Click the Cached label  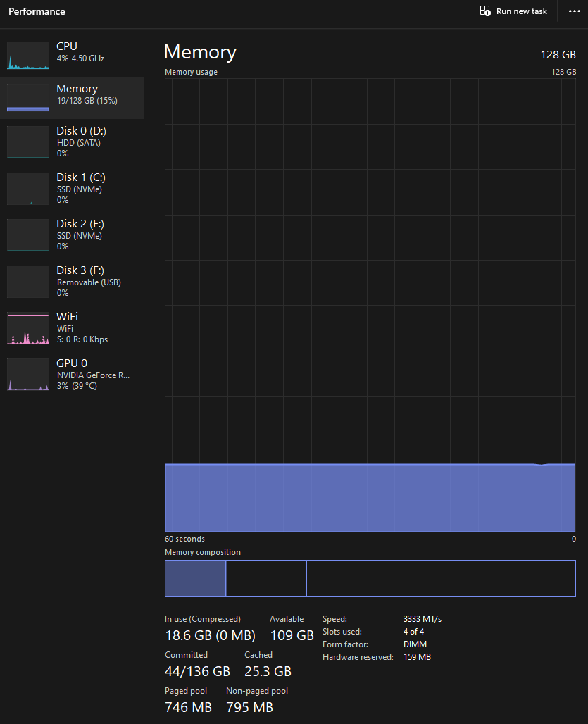[x=258, y=655]
